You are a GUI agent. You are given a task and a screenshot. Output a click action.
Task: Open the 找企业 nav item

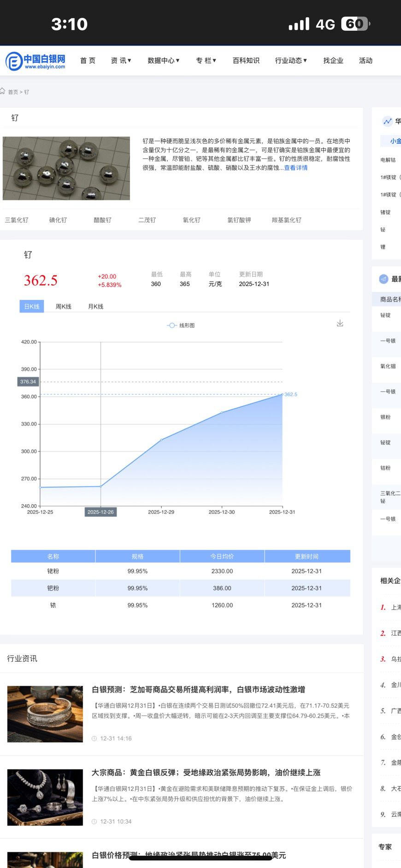click(x=333, y=60)
